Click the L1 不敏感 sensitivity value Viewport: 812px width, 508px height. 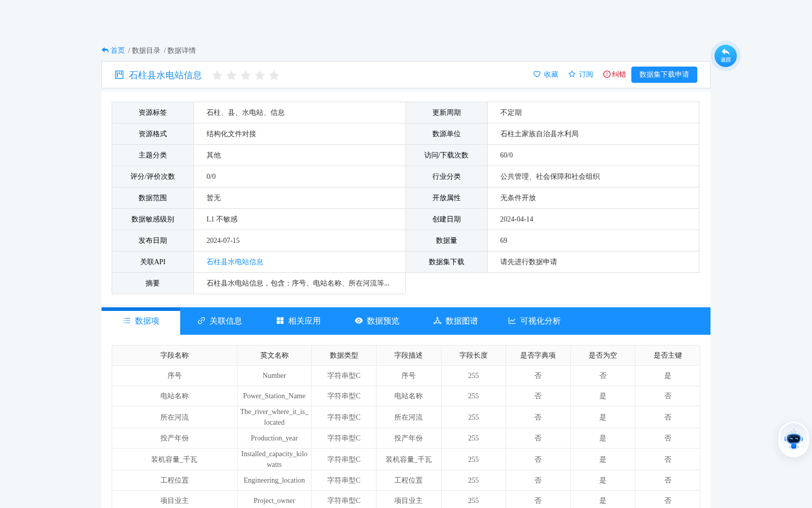(x=222, y=219)
